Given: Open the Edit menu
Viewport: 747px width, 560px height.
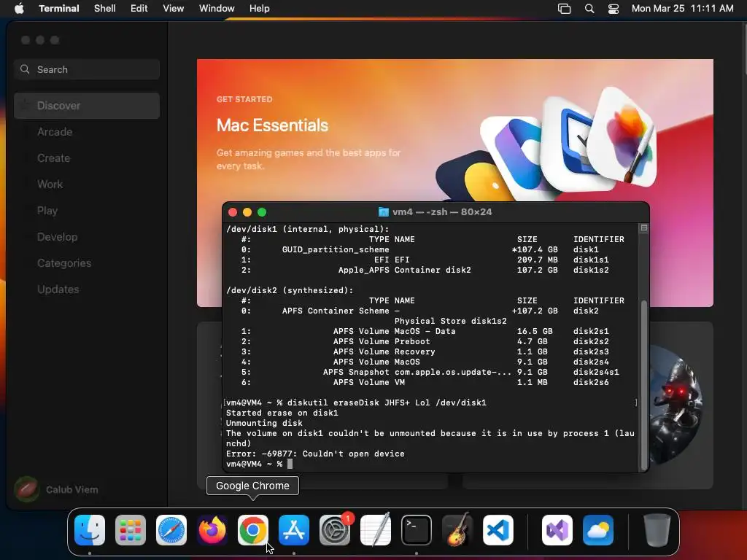Looking at the screenshot, I should pyautogui.click(x=139, y=8).
